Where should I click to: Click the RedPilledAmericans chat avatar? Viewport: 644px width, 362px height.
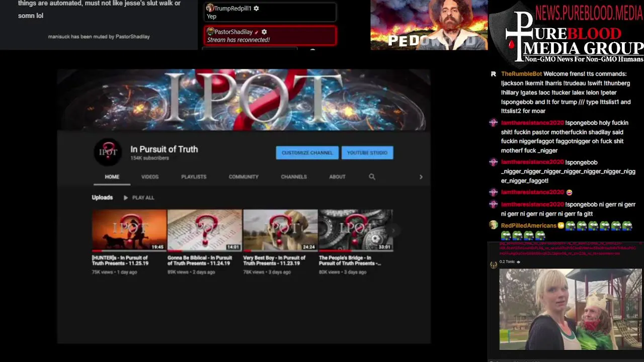point(493,225)
